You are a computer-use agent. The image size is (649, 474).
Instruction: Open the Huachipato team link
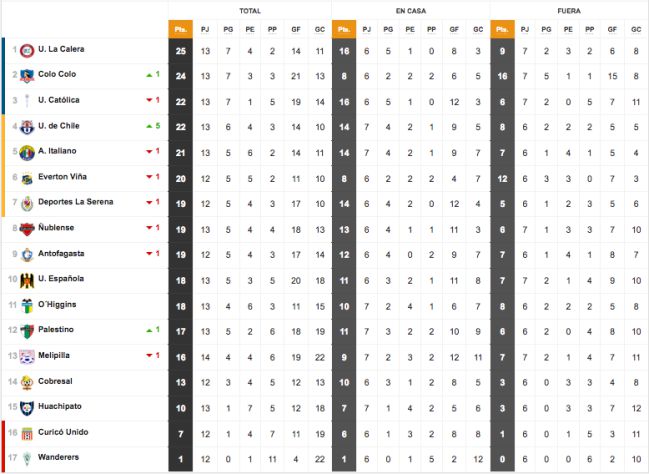tap(61, 407)
